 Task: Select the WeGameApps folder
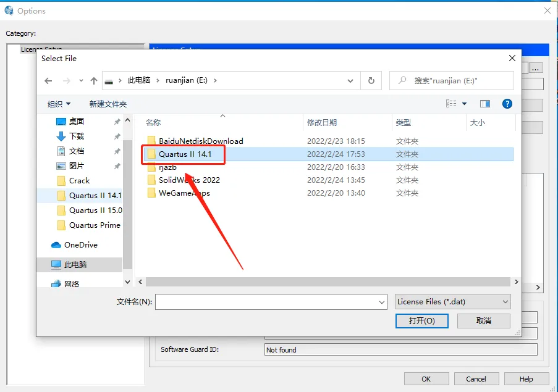point(184,193)
